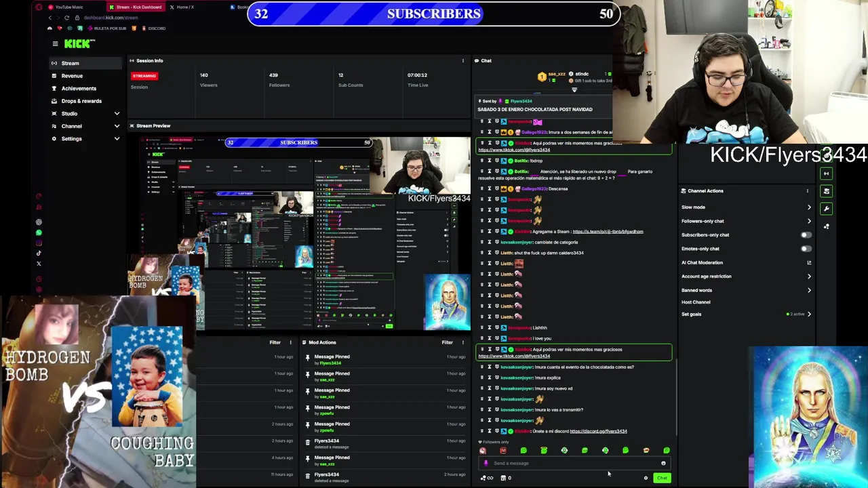Open the emoji picker smiley icon

[x=663, y=464]
